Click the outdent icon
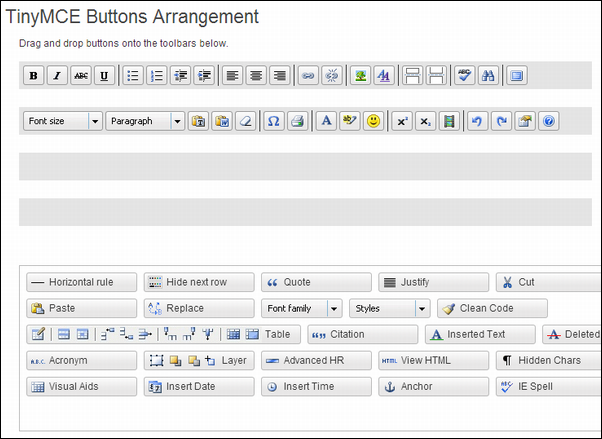 pyautogui.click(x=180, y=75)
